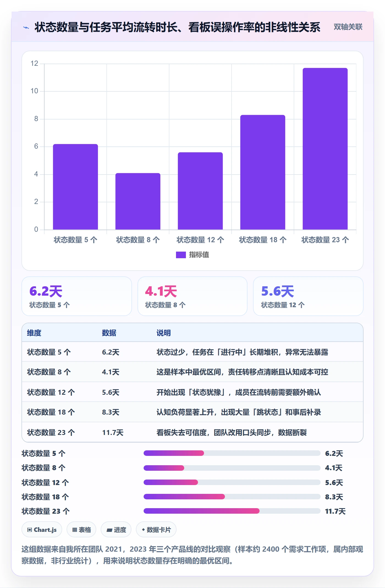Click description 这是样本中最优区间
This screenshot has height=588, width=385.
pyautogui.click(x=242, y=372)
